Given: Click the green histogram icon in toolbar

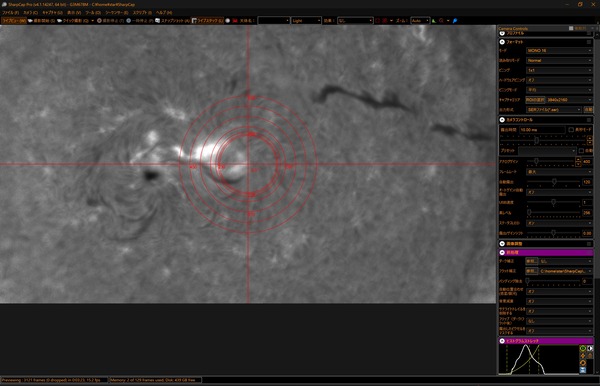Looking at the screenshot, I should point(434,21).
